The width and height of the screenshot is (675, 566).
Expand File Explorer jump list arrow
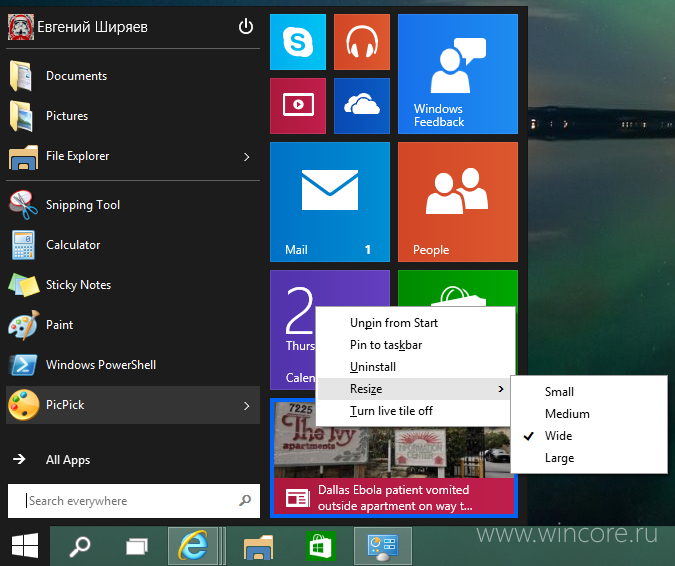coord(246,157)
